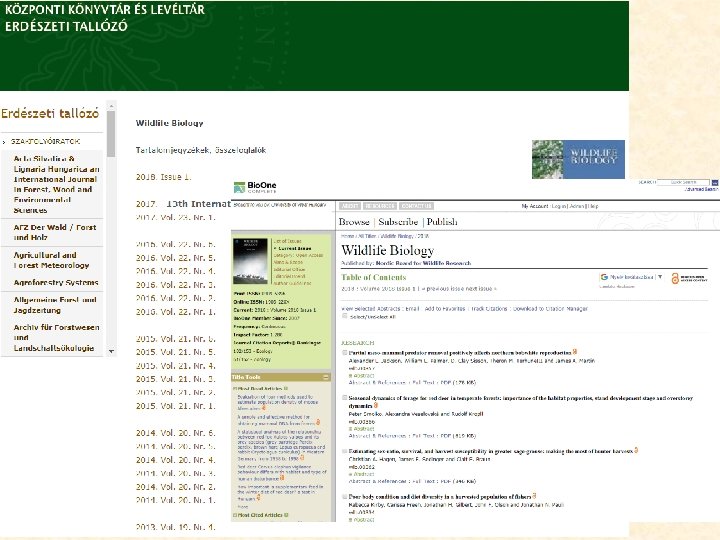Select Agroforestry Systems in sidebar

(x=56, y=282)
